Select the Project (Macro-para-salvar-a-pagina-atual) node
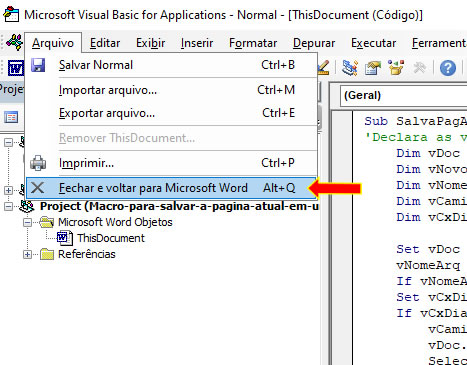 (x=179, y=206)
